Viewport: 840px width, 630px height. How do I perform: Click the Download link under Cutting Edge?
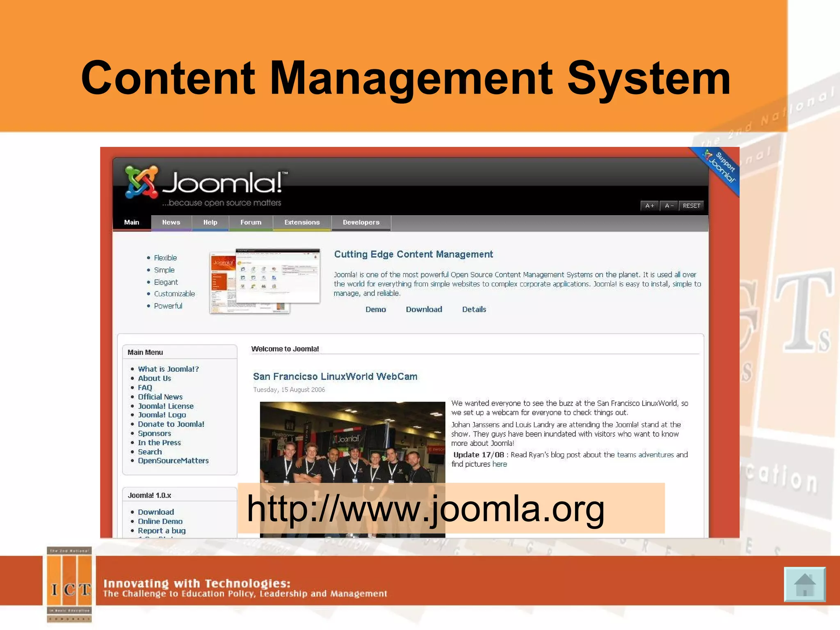point(424,310)
